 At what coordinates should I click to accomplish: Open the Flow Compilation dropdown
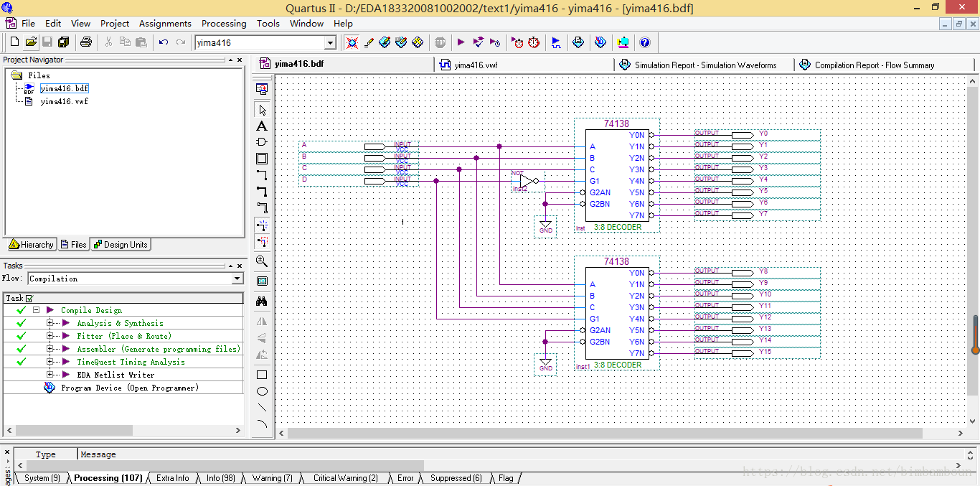237,279
